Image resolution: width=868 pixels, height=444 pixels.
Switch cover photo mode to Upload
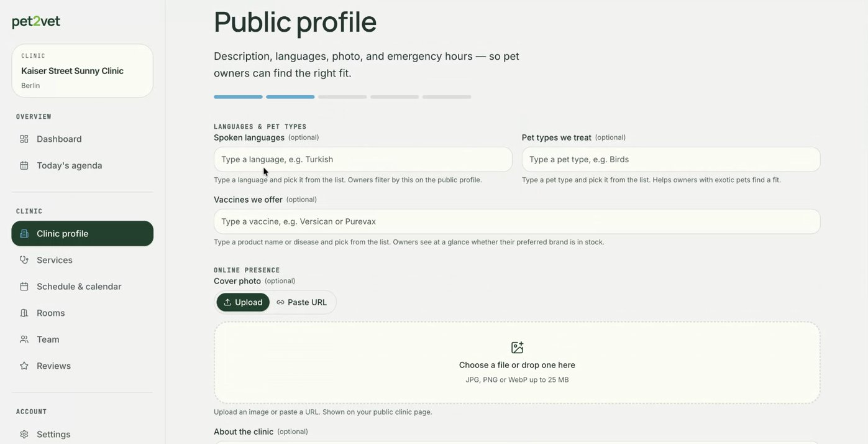click(x=243, y=302)
